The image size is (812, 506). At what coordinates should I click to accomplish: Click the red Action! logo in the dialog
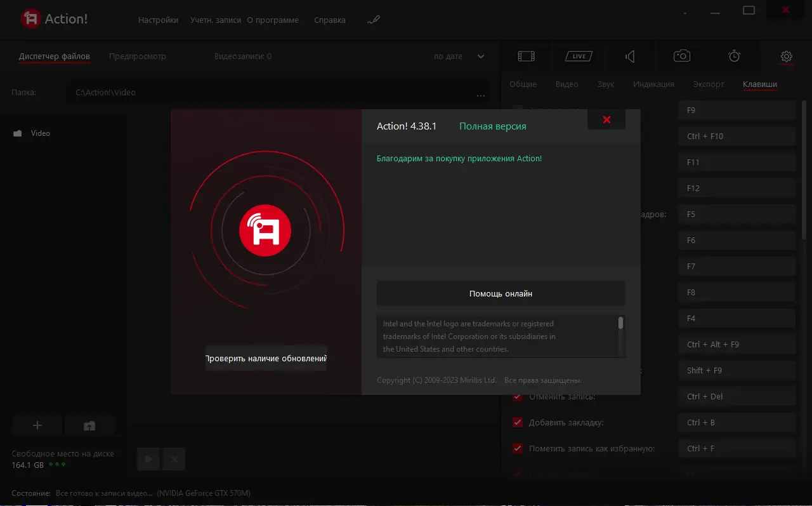[265, 231]
